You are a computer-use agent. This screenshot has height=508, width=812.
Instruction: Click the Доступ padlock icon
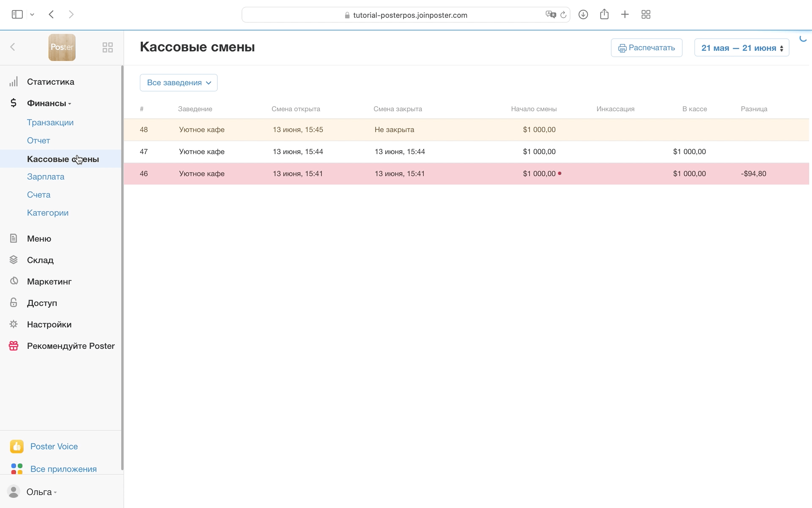[14, 303]
